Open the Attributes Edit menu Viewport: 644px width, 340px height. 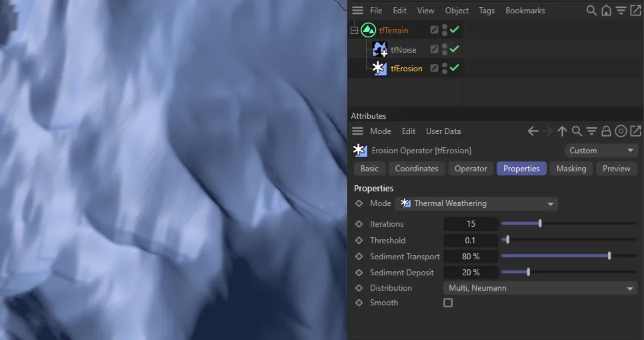(408, 131)
